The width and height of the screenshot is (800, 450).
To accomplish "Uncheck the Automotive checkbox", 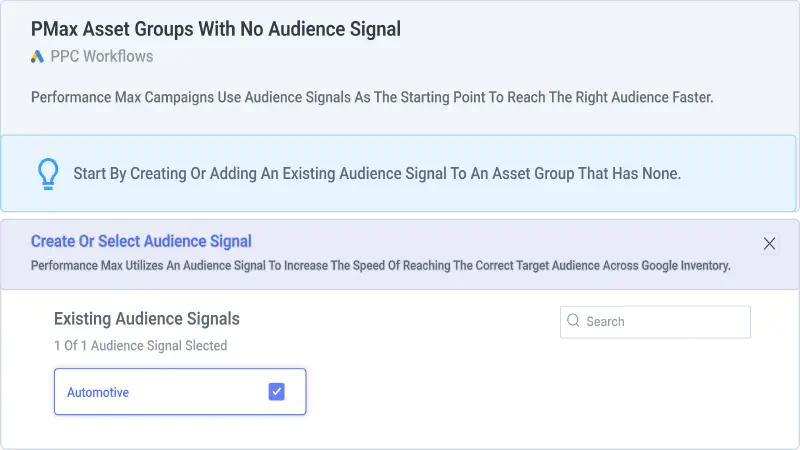I will tap(277, 392).
